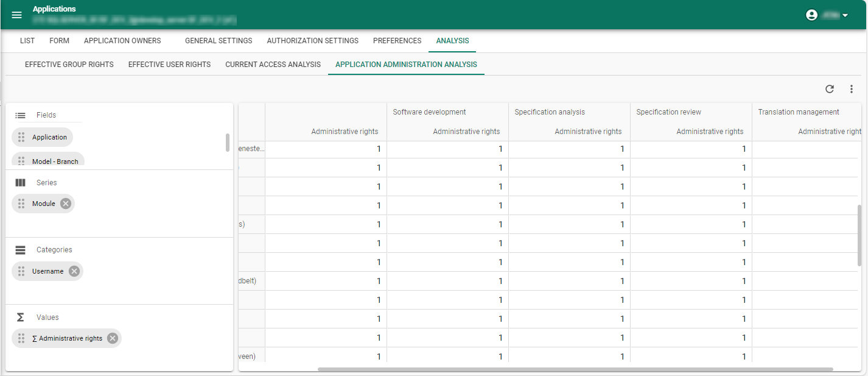The height and width of the screenshot is (376, 868).
Task: Click the Fields list icon
Action: tap(20, 115)
